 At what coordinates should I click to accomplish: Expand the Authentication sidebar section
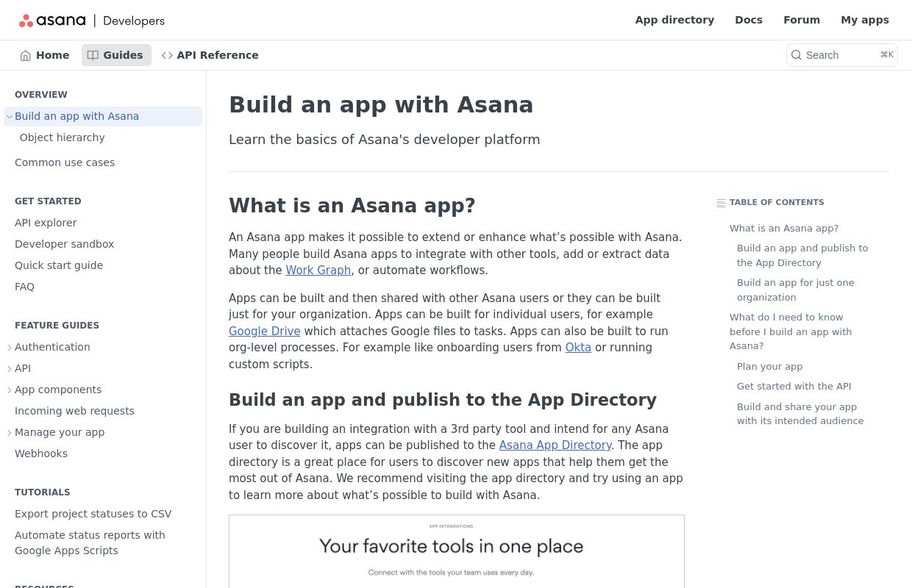pos(10,347)
